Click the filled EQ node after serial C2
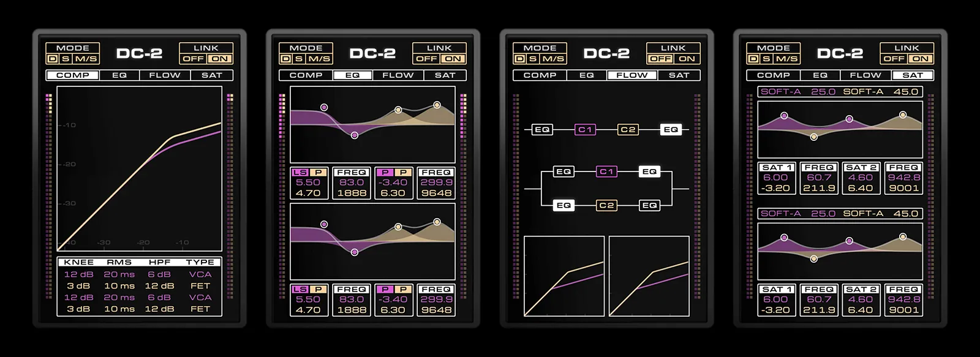The height and width of the screenshot is (357, 980). click(x=671, y=129)
